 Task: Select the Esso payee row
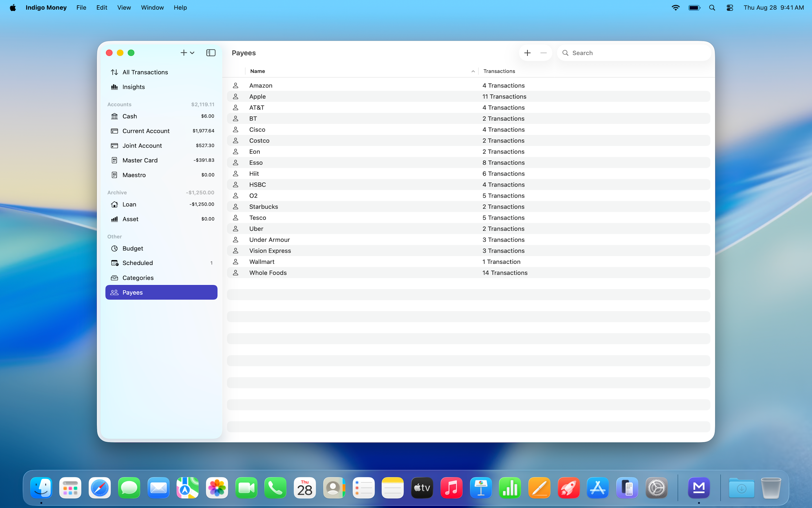tap(468, 163)
